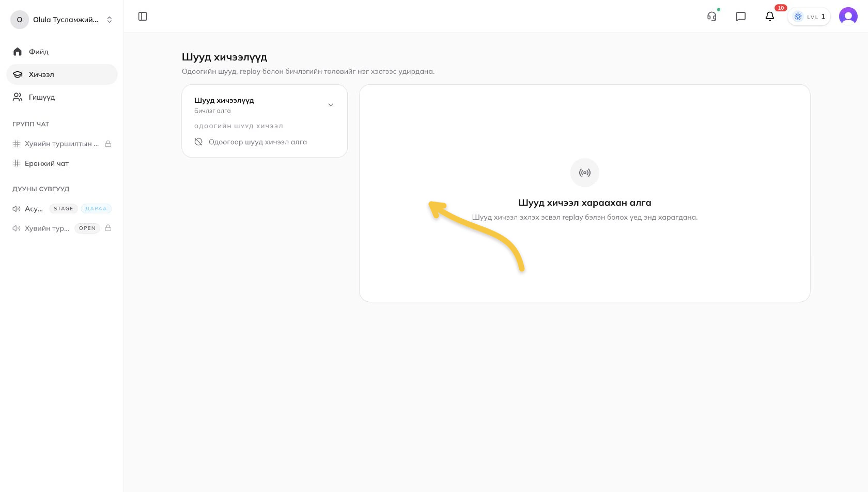Click the OPEN badge
The image size is (868, 492).
[87, 228]
